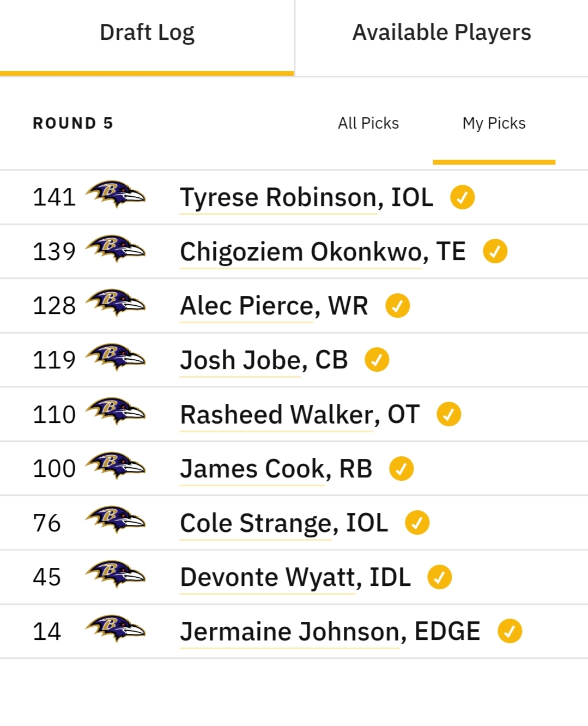
Task: Click the Ravens logo beside pick 139
Action: [x=116, y=249]
